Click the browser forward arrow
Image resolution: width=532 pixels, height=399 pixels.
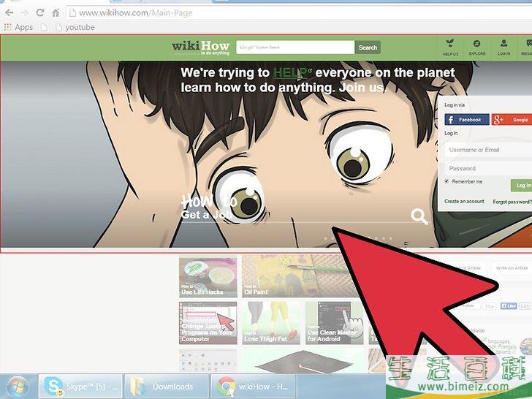point(24,13)
